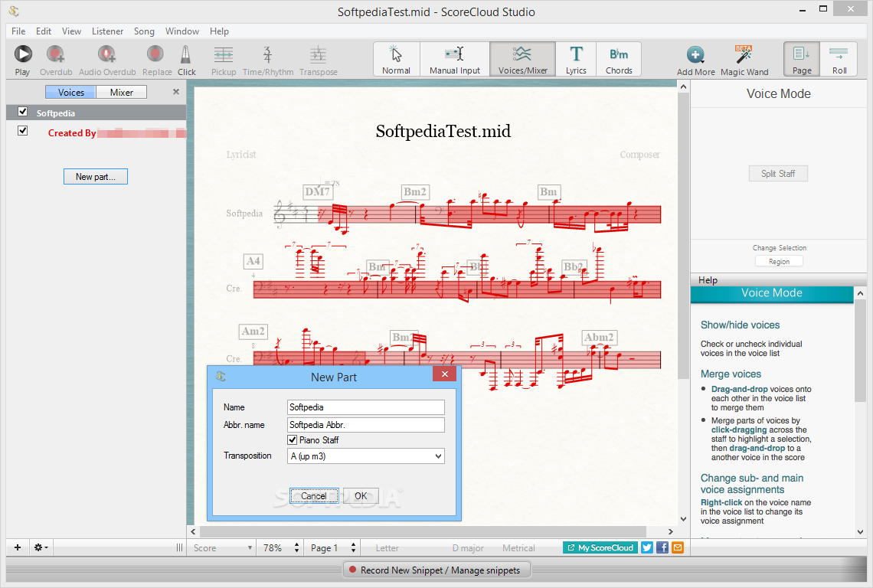Adjust the 78% zoom stepper
The width and height of the screenshot is (873, 588).
click(x=297, y=548)
